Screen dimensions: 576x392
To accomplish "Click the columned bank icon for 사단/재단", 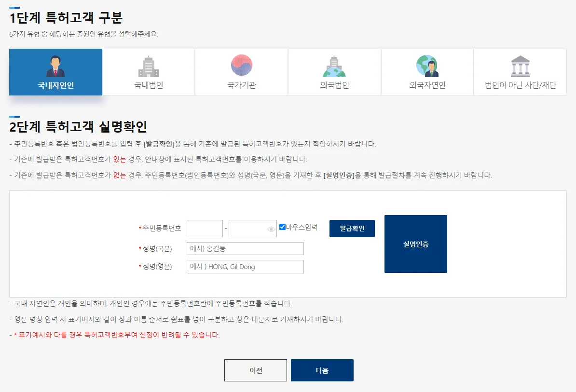I will click(521, 67).
